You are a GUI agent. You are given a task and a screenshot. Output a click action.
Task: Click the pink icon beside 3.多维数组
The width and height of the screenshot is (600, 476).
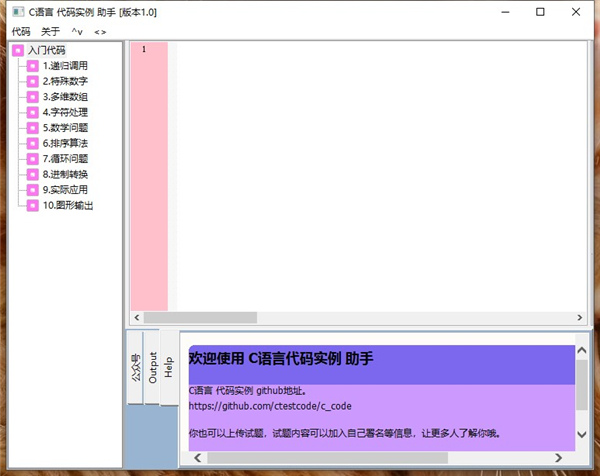tap(33, 97)
